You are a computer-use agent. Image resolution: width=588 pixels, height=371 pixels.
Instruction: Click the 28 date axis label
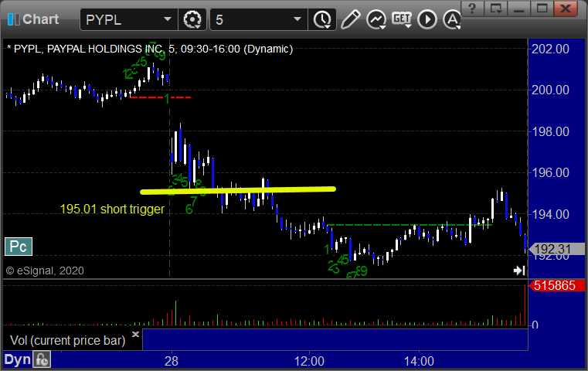172,361
